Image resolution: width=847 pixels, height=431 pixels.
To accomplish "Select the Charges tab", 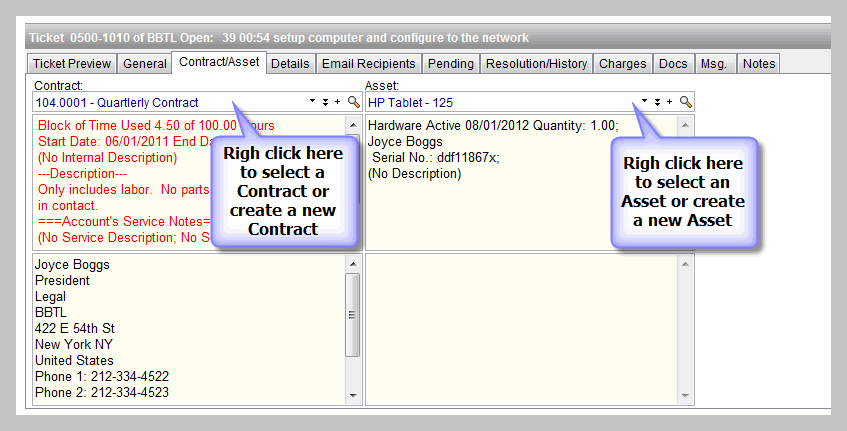I will tap(622, 64).
